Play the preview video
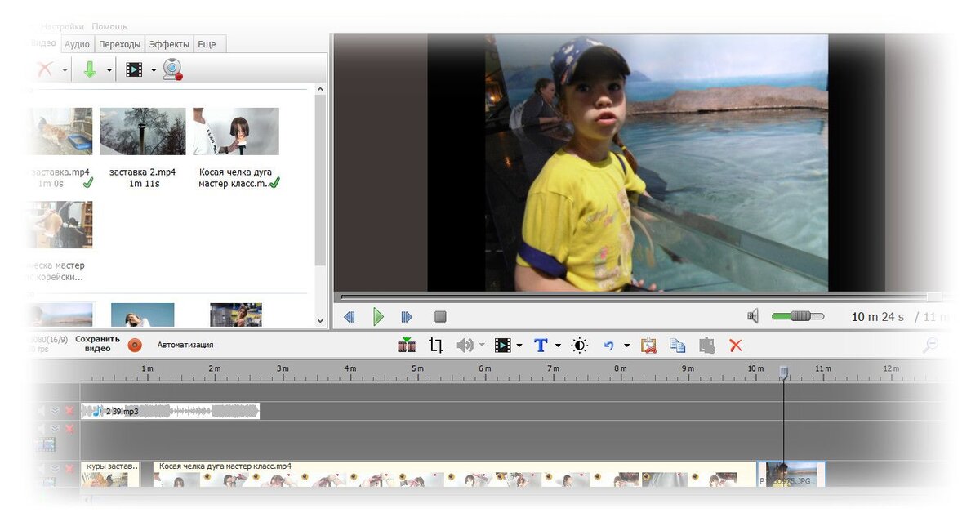Viewport: 980px width, 522px height. pyautogui.click(x=378, y=316)
